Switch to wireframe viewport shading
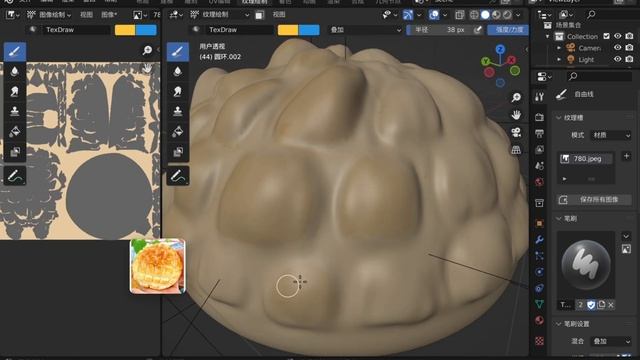 point(474,15)
